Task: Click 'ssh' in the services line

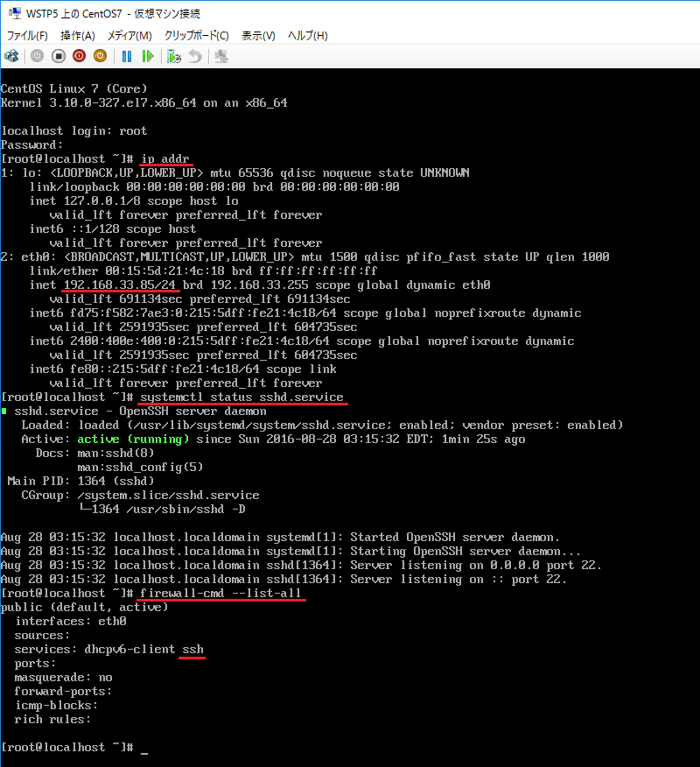Action: (x=192, y=649)
